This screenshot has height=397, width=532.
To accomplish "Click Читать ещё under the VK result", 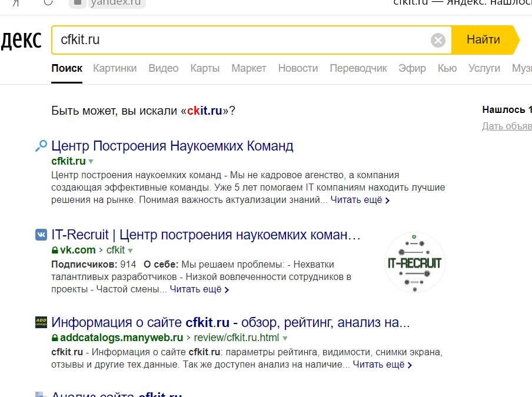I will [199, 289].
